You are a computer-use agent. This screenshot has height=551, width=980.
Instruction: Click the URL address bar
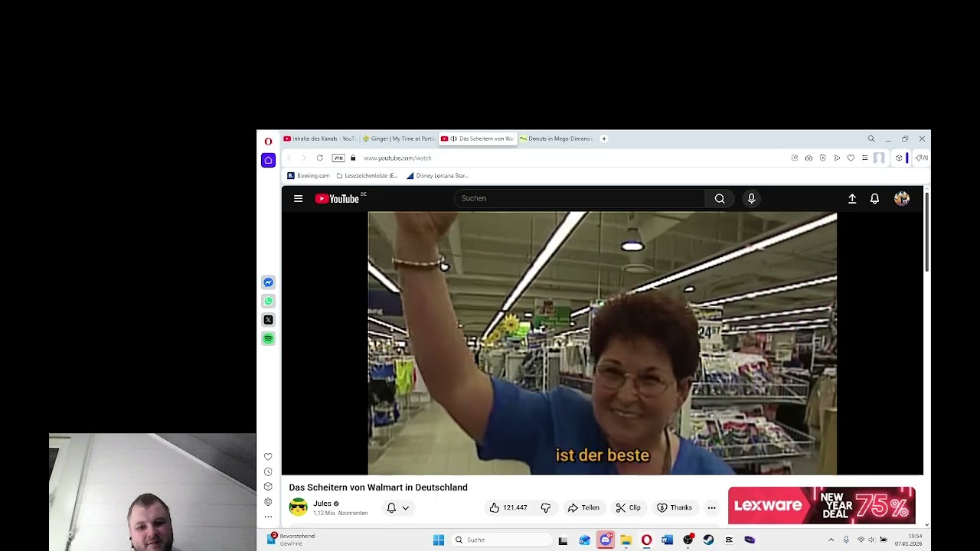(x=574, y=158)
